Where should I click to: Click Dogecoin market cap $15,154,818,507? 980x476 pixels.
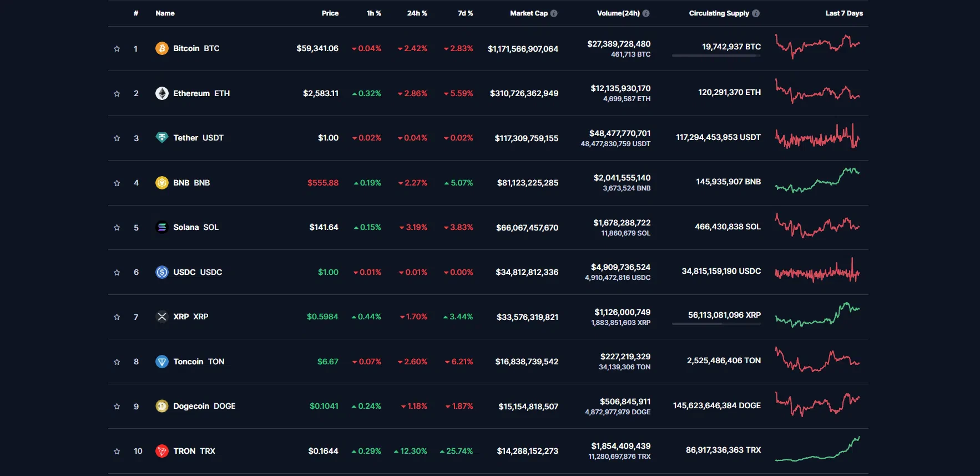(528, 407)
